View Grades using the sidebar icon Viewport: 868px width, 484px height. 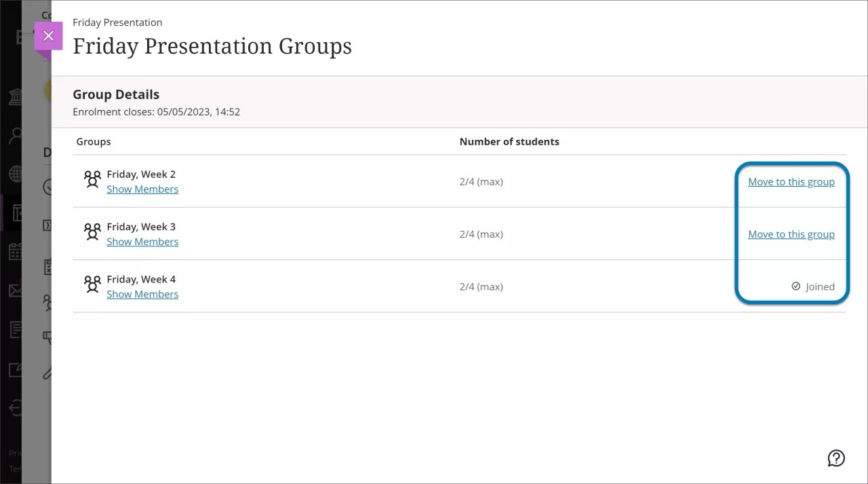click(15, 329)
